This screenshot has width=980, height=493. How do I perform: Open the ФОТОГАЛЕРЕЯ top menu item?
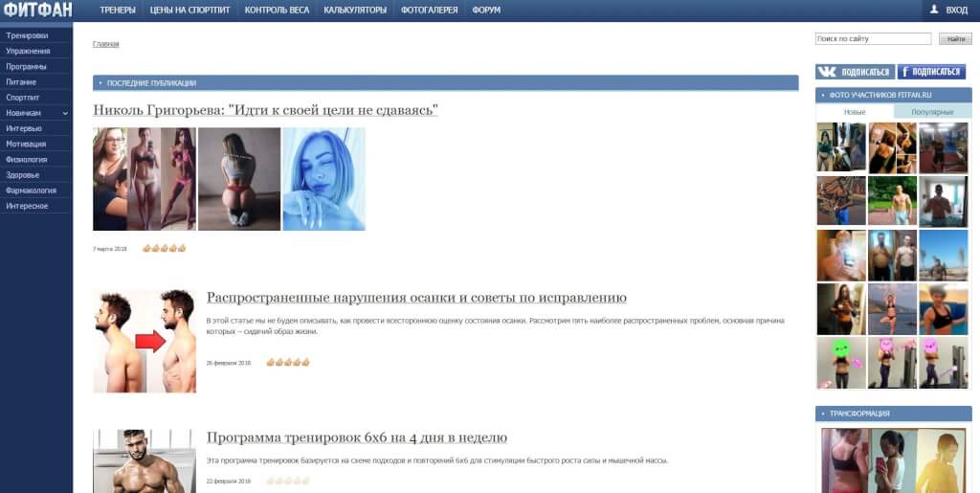(x=431, y=11)
